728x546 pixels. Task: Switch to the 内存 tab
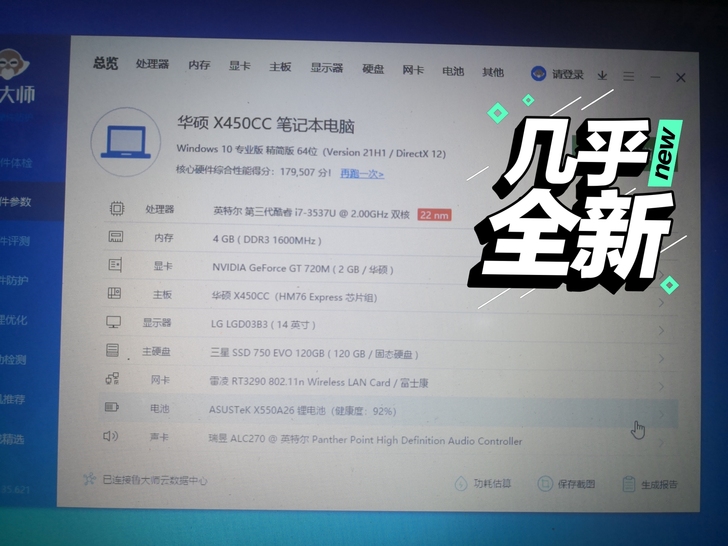coord(199,65)
